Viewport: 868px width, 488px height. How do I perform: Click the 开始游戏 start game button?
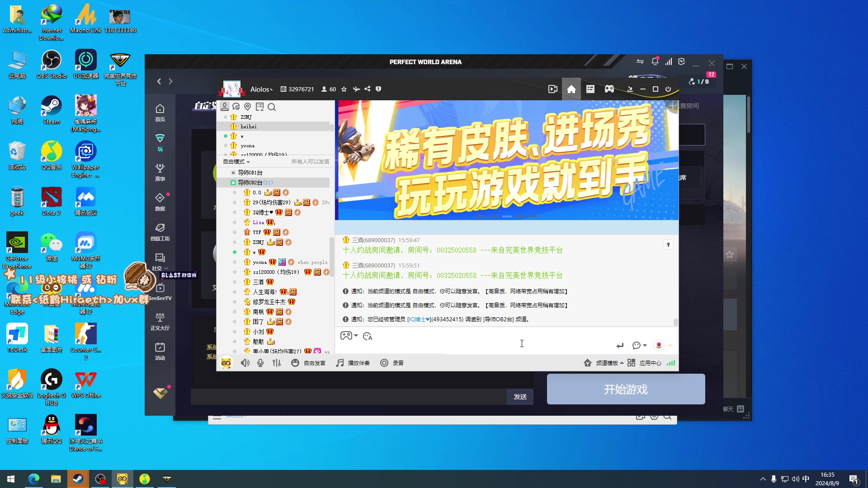pos(626,389)
